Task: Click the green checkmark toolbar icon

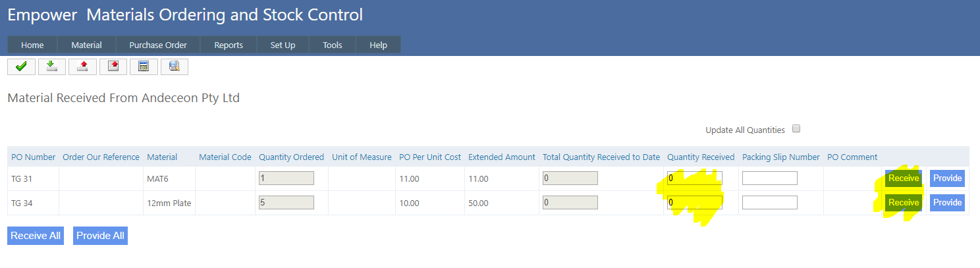Action: click(21, 67)
